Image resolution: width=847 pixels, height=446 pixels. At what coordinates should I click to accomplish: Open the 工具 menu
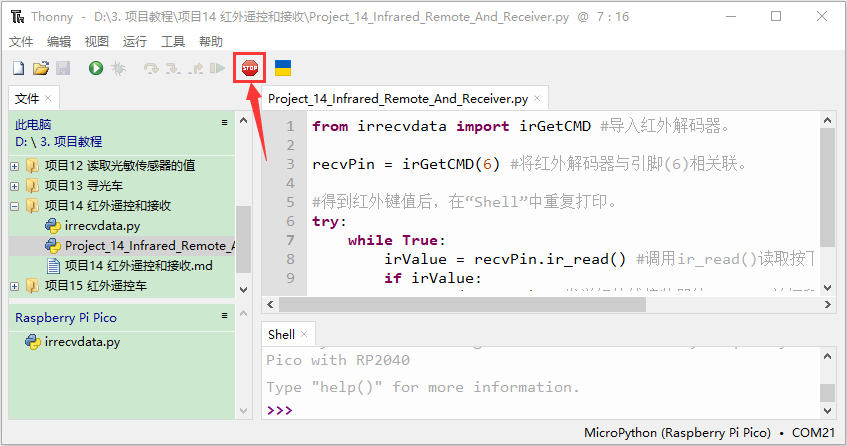pos(173,42)
